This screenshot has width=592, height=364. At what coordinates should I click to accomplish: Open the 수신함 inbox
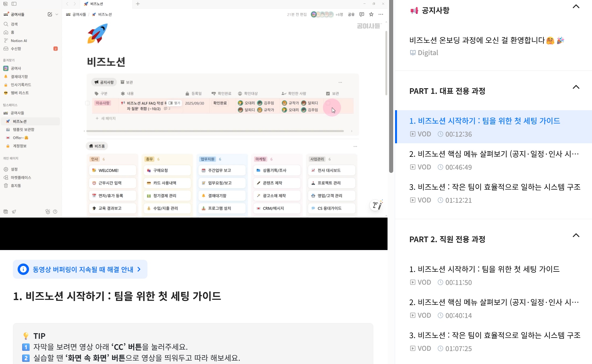31,48
